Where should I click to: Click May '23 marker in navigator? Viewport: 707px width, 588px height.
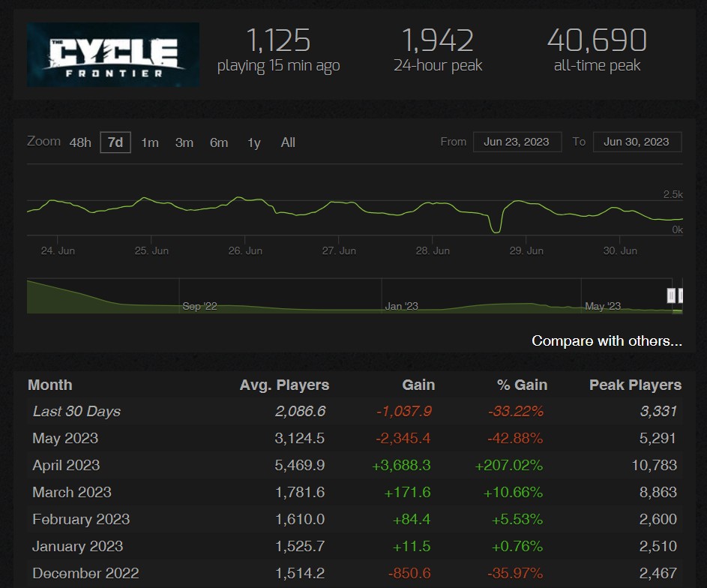click(x=603, y=306)
